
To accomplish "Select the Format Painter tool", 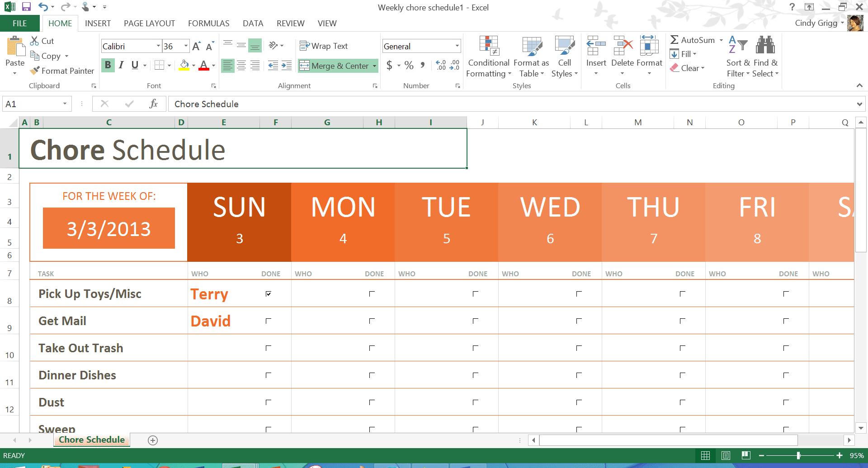I will tap(62, 71).
